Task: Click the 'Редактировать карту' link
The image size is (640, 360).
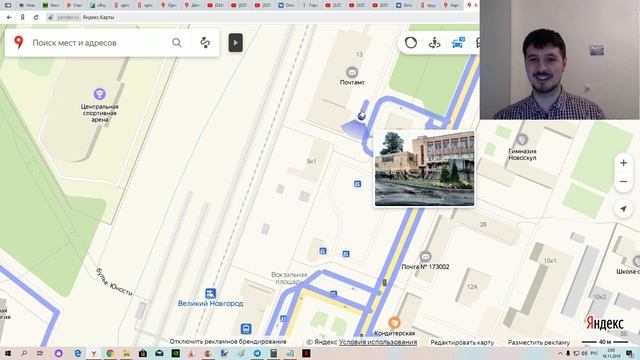Action: [x=462, y=342]
